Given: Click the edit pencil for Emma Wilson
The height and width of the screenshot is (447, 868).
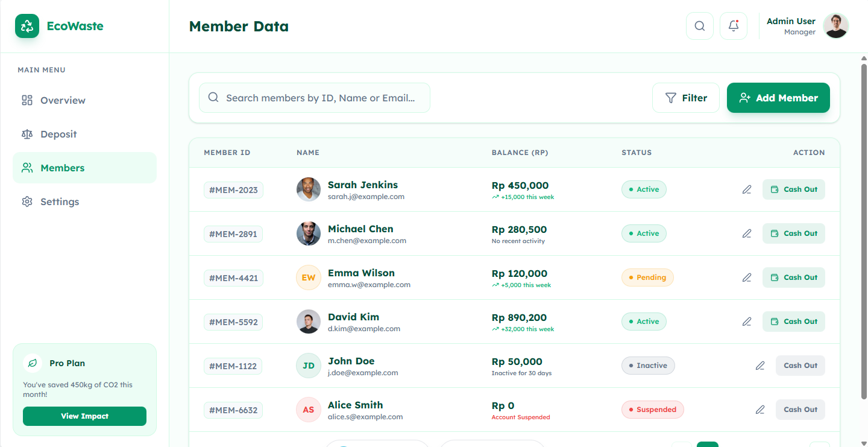Looking at the screenshot, I should 747,277.
